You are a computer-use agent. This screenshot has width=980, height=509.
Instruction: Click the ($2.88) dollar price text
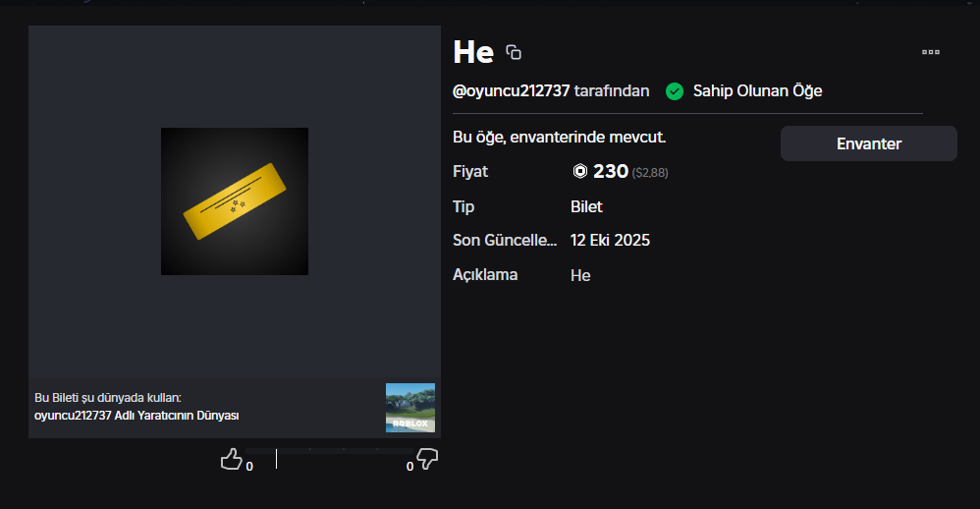(650, 173)
